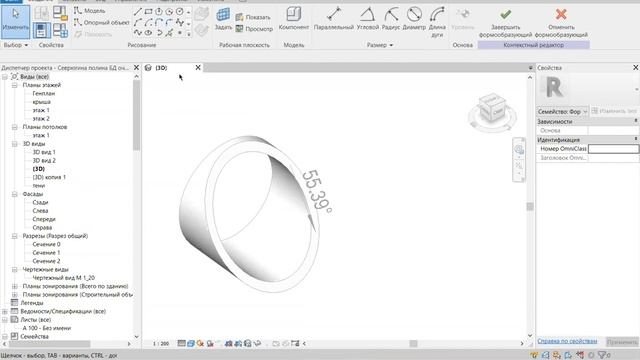Click the detail level icon in view control bar
640x360 pixels.
182,344
